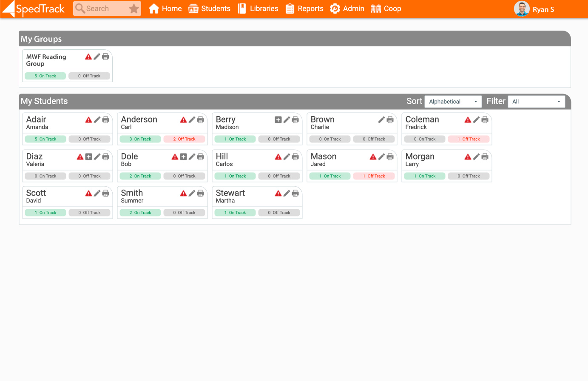The width and height of the screenshot is (588, 381).
Task: Click the printer icon for Coleman Fredrick
Action: (485, 120)
